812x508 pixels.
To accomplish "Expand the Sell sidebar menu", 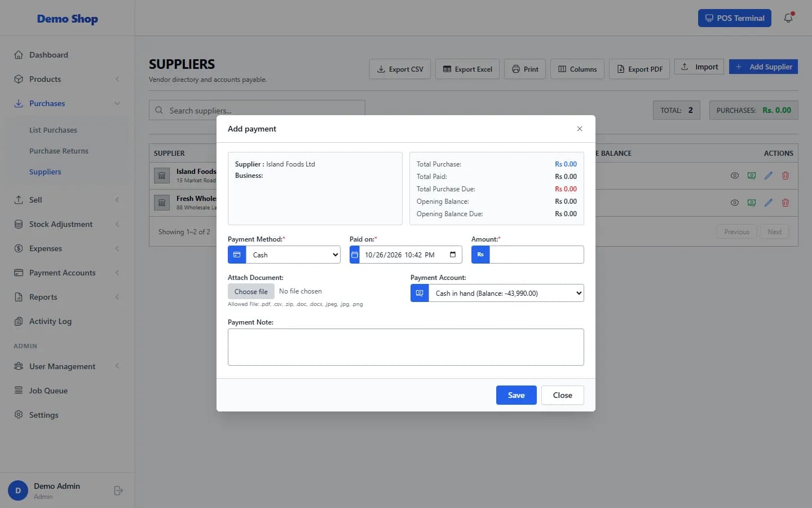I will 67,200.
